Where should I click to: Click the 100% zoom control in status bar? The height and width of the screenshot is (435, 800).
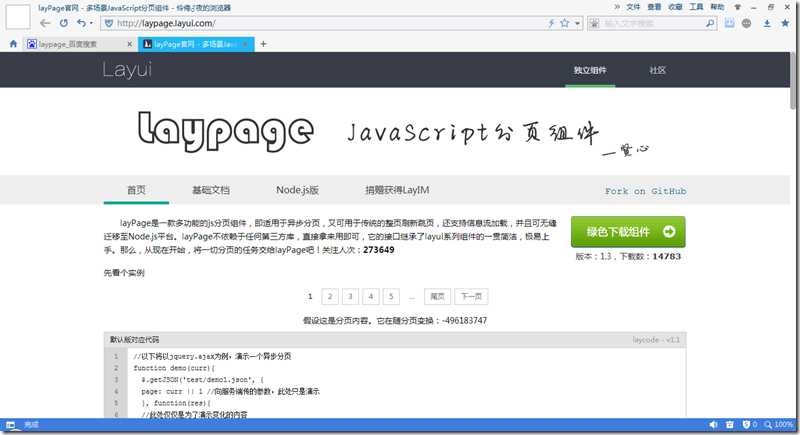[x=779, y=424]
